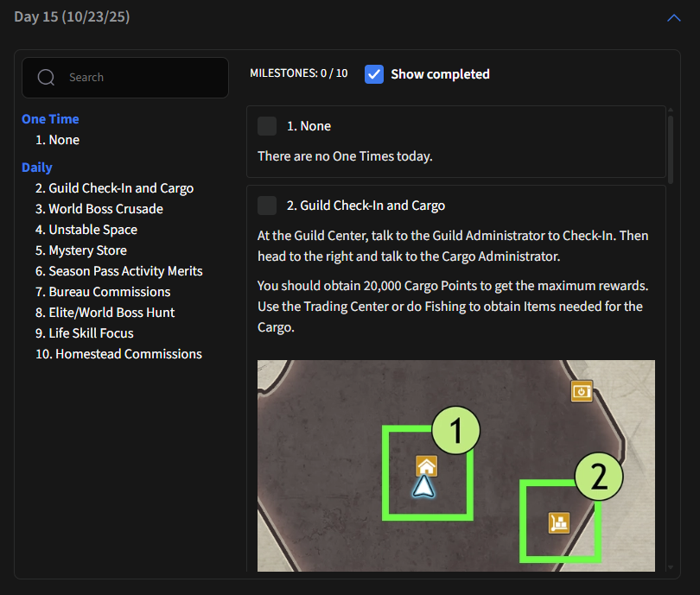Open 6. Season Pass Activity Merits

click(118, 271)
